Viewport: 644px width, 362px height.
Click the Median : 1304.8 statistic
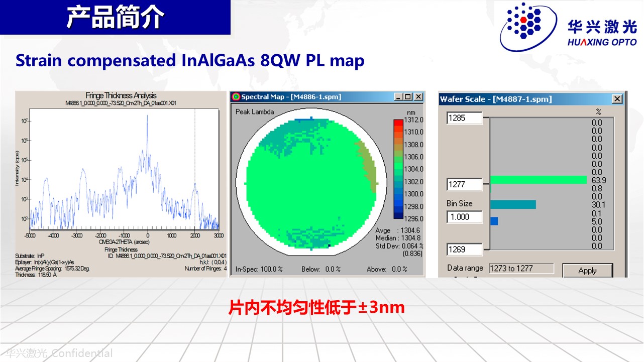coord(399,238)
